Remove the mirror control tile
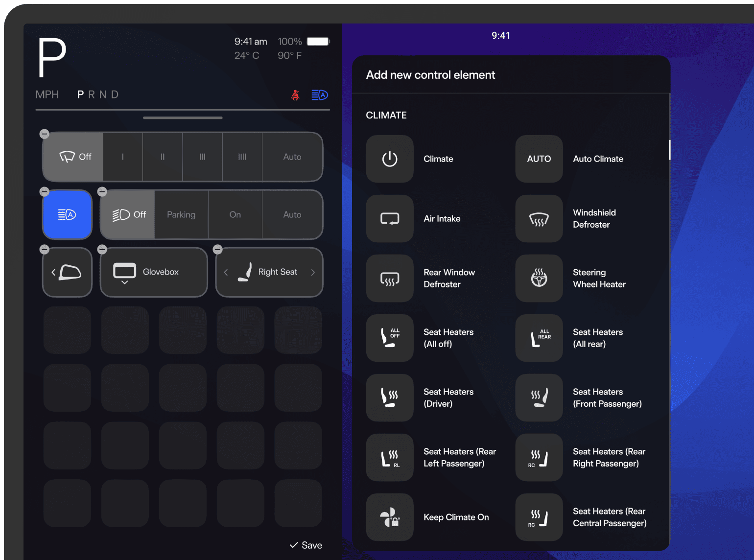 pos(45,250)
